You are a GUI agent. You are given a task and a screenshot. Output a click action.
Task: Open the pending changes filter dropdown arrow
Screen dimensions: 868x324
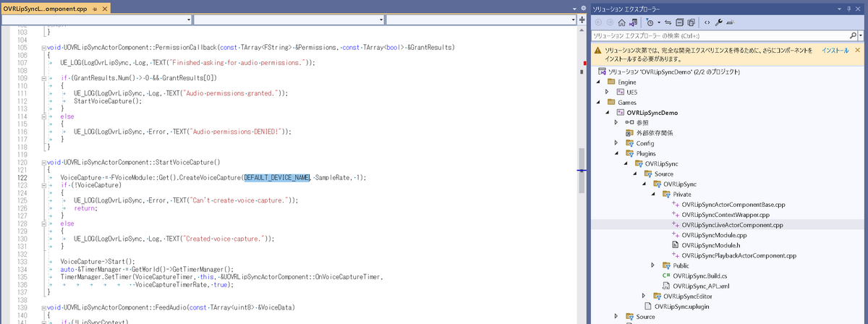[x=658, y=22]
